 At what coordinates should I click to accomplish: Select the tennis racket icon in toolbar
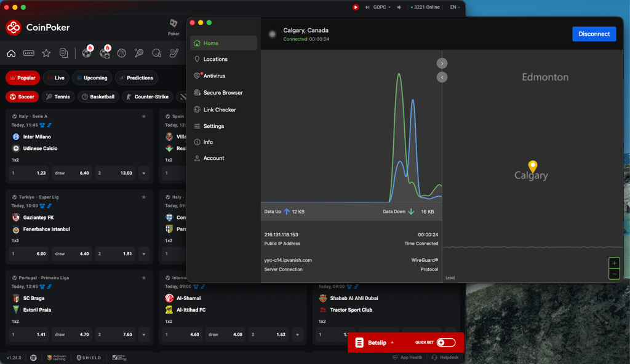139,53
